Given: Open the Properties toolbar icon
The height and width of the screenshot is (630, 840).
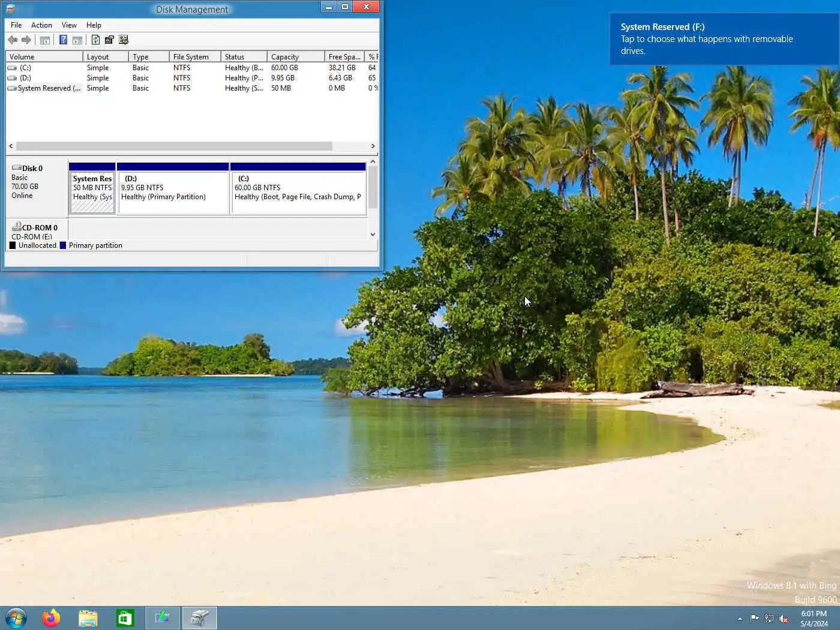Looking at the screenshot, I should point(109,40).
